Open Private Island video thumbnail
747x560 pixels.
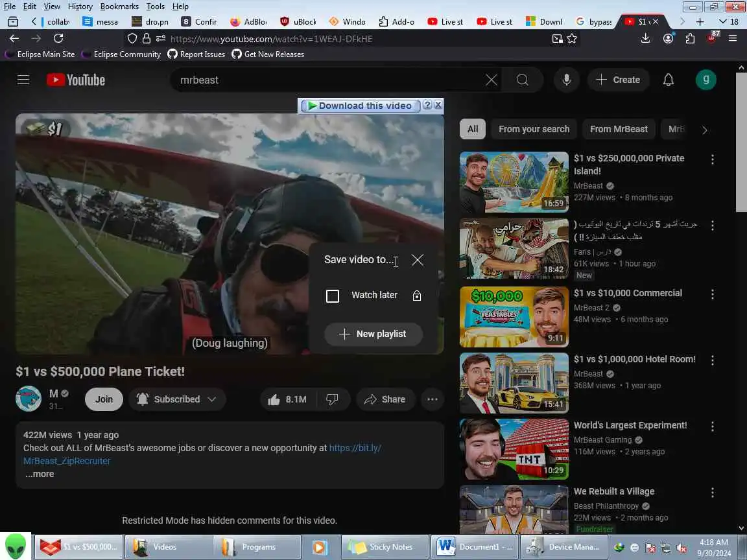tap(514, 182)
